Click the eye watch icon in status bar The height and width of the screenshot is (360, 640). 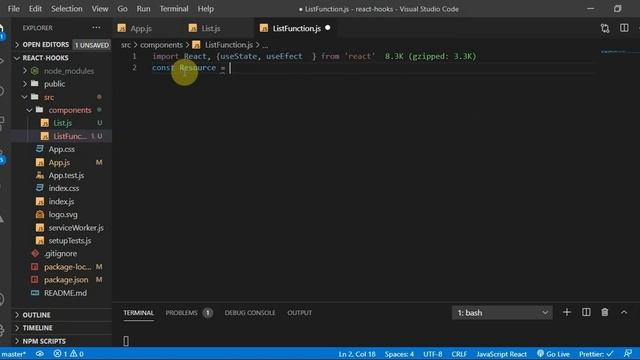40,354
